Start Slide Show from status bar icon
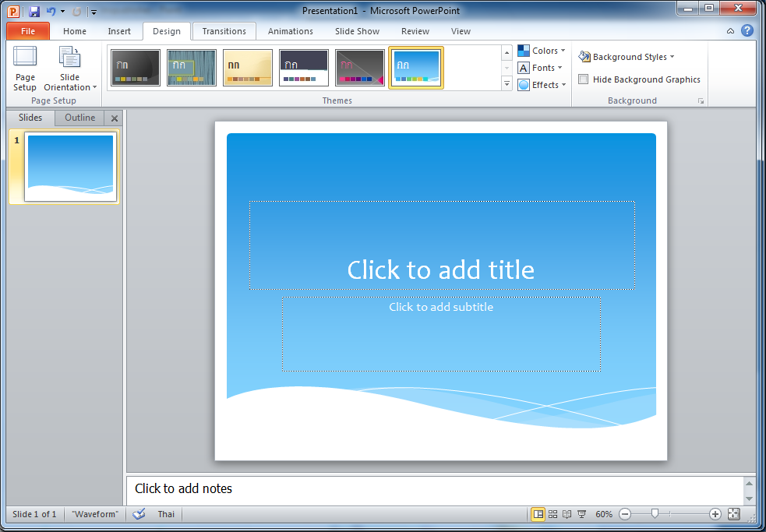 [x=581, y=514]
